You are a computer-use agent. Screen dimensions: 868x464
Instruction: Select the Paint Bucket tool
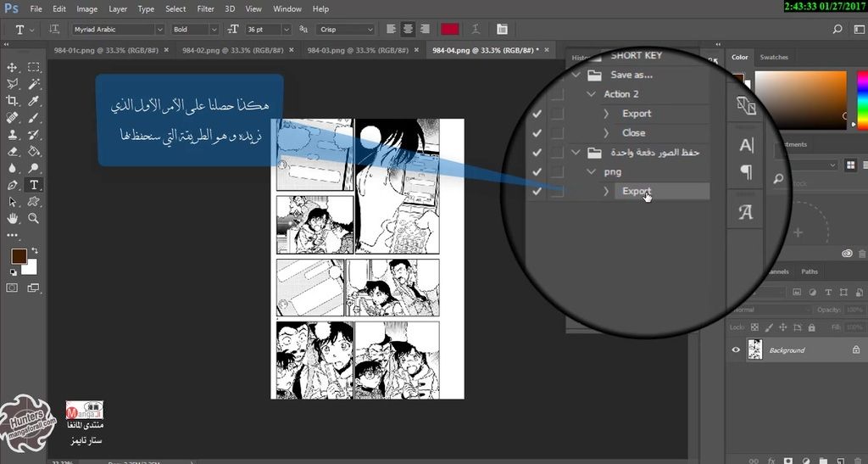click(34, 151)
